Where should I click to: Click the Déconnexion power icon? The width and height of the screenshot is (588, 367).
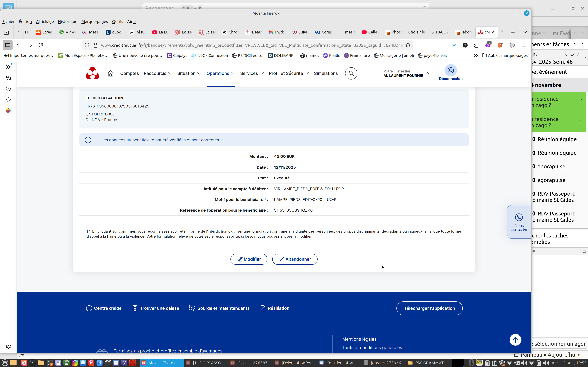click(450, 70)
